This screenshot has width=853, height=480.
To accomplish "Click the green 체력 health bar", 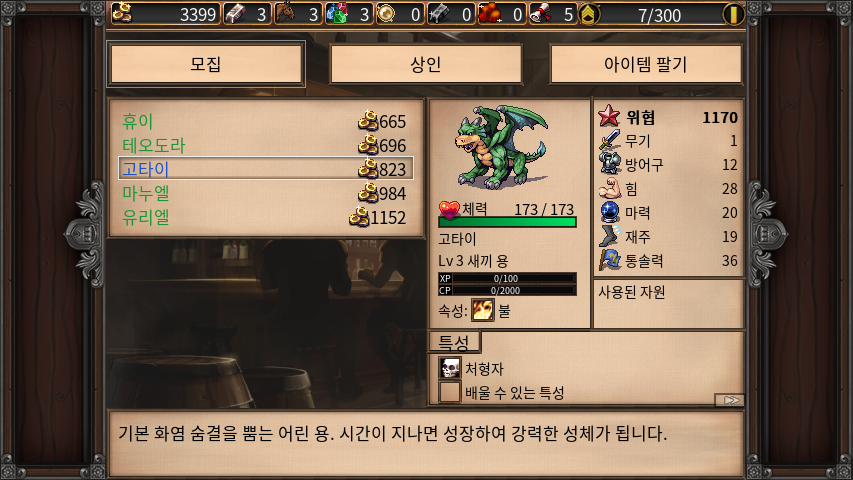I will point(507,222).
